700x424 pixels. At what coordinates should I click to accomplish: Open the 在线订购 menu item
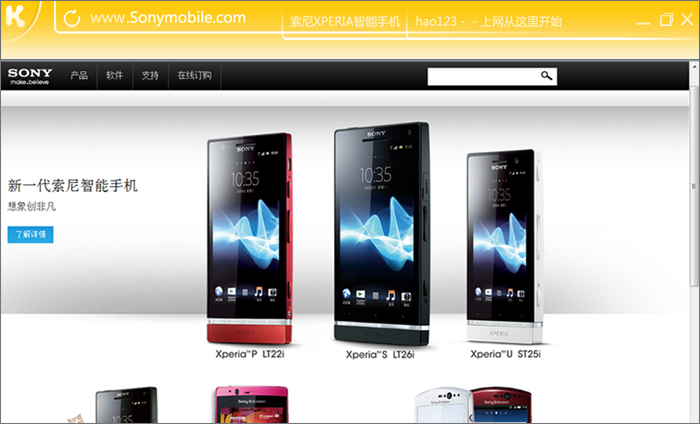[194, 75]
